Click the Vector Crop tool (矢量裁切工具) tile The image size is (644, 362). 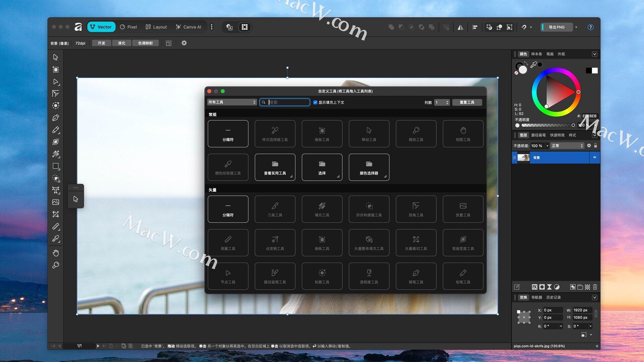pos(416,242)
